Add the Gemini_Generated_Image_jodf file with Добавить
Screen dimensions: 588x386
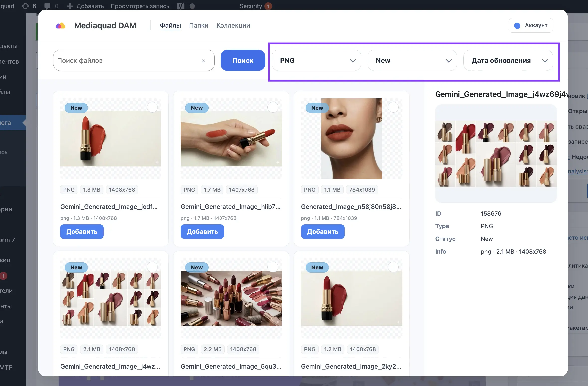pos(82,232)
